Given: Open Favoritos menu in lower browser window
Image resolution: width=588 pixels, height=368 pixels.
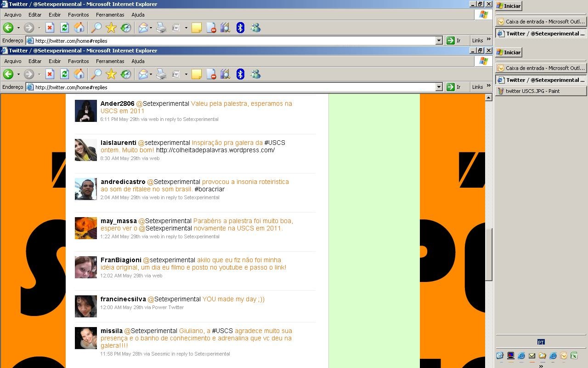Looking at the screenshot, I should tap(78, 61).
